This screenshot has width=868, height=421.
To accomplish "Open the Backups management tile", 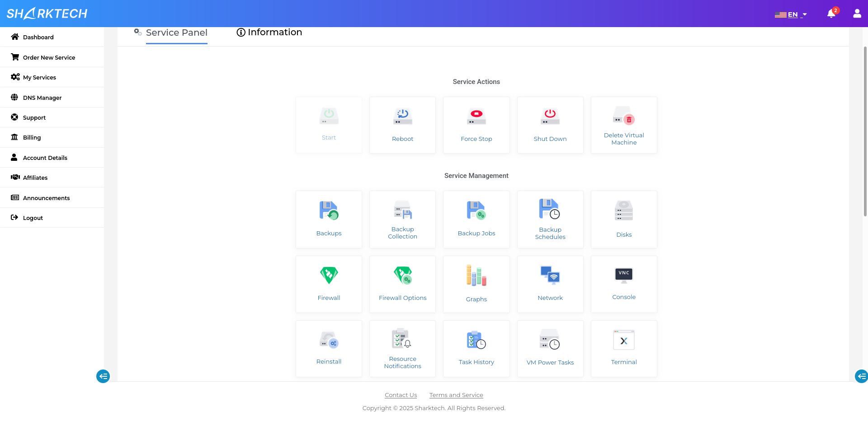I will pos(329,220).
